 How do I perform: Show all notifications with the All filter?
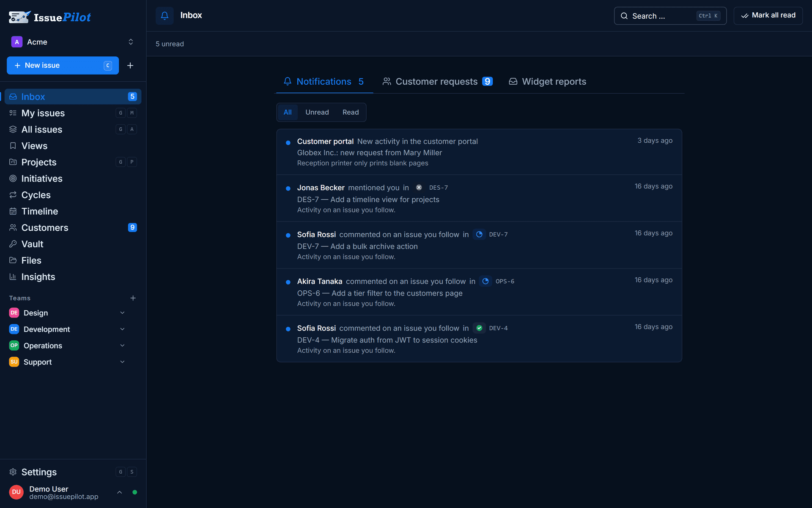(288, 112)
